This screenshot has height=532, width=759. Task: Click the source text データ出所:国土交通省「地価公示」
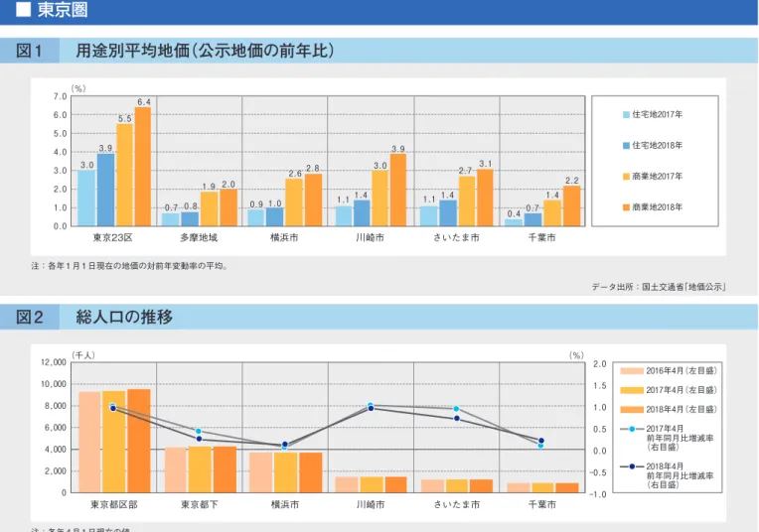659,287
